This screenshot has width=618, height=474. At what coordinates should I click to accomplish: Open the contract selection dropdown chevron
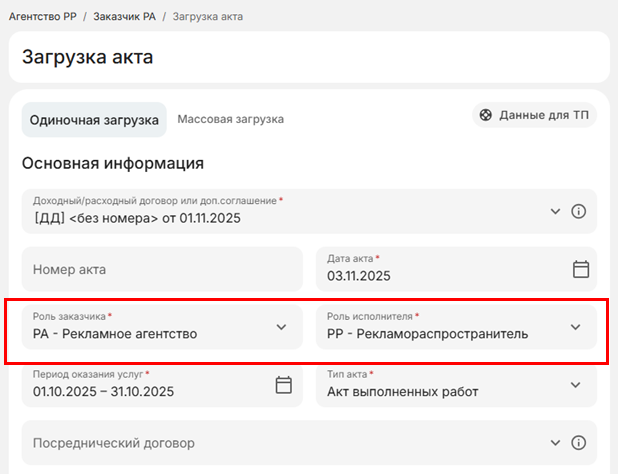pyautogui.click(x=556, y=212)
